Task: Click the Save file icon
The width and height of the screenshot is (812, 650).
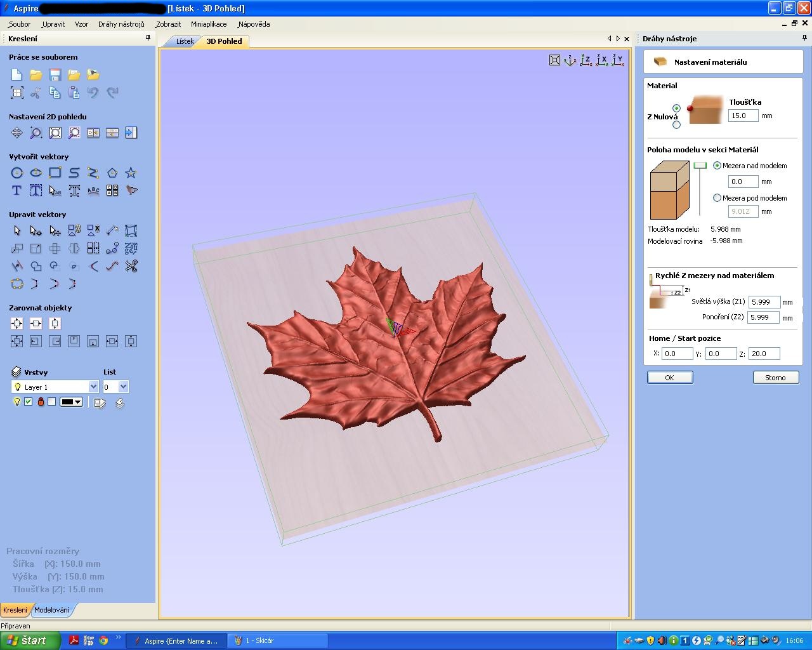Action: 55,75
